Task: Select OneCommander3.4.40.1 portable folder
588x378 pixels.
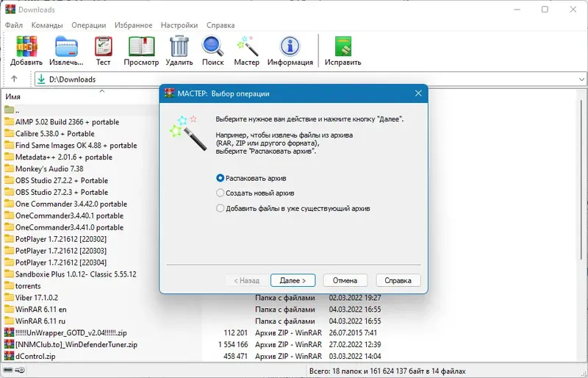Action: (69, 215)
